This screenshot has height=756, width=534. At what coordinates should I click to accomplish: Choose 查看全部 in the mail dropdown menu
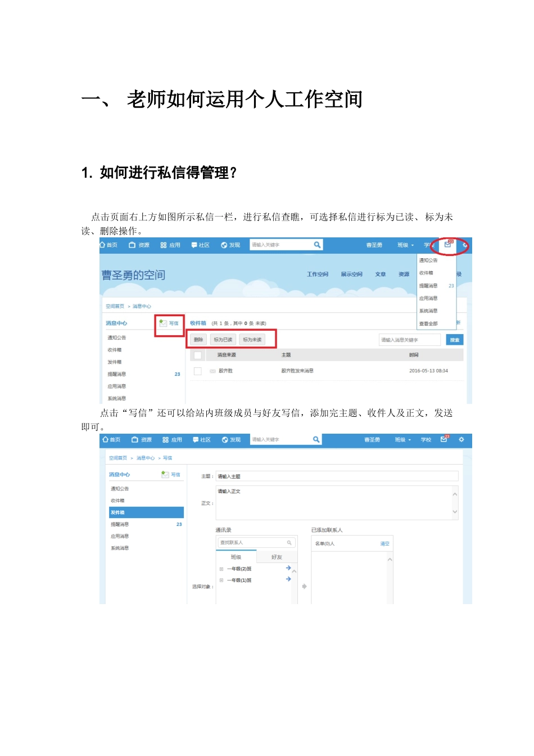coord(428,323)
